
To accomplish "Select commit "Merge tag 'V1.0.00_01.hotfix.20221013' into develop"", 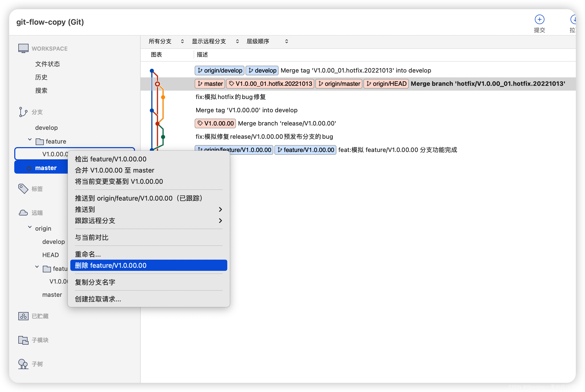I will (x=356, y=71).
